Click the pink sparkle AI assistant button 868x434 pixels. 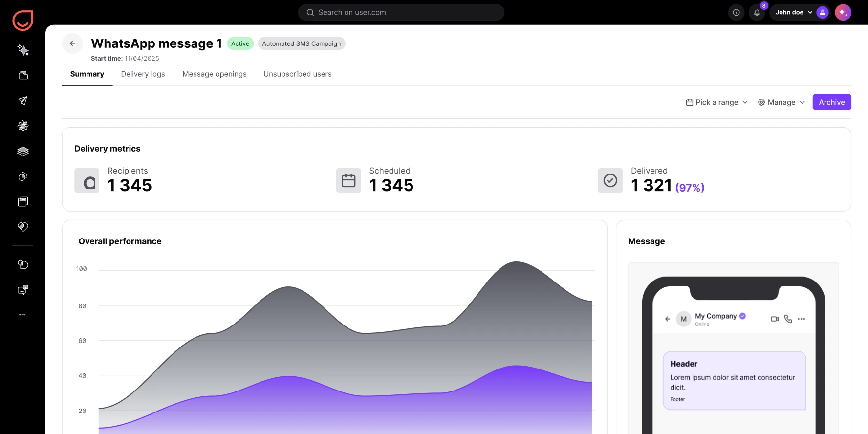click(x=843, y=12)
